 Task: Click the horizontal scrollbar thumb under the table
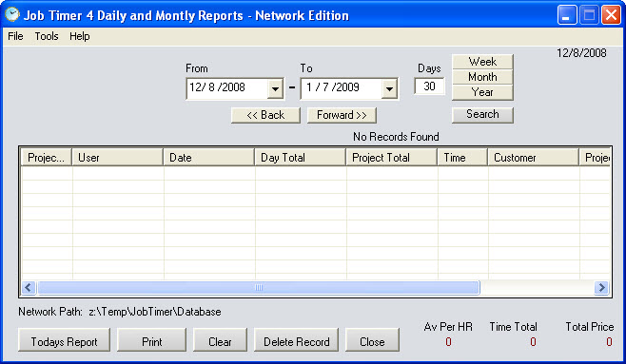(x=259, y=287)
